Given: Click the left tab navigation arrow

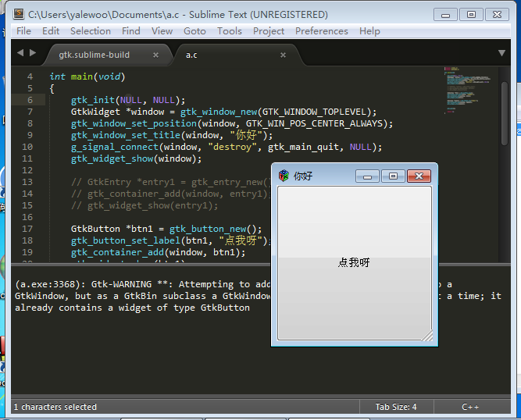Looking at the screenshot, I should tap(20, 53).
